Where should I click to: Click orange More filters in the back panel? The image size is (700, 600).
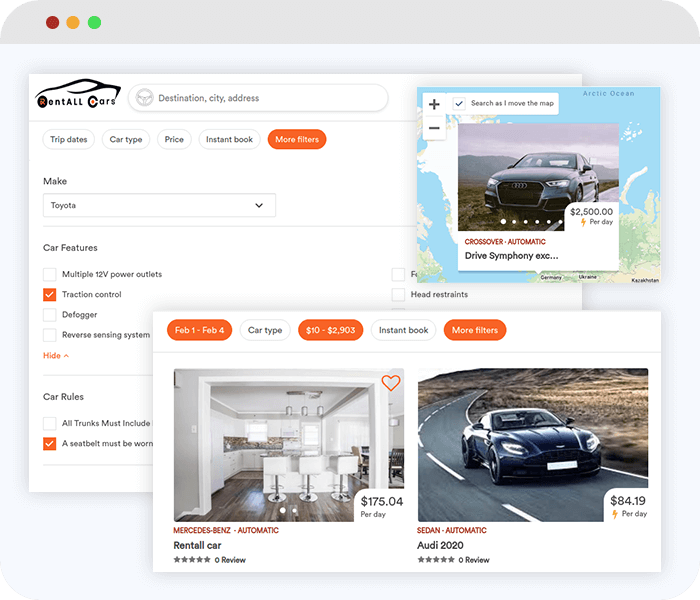tap(297, 139)
